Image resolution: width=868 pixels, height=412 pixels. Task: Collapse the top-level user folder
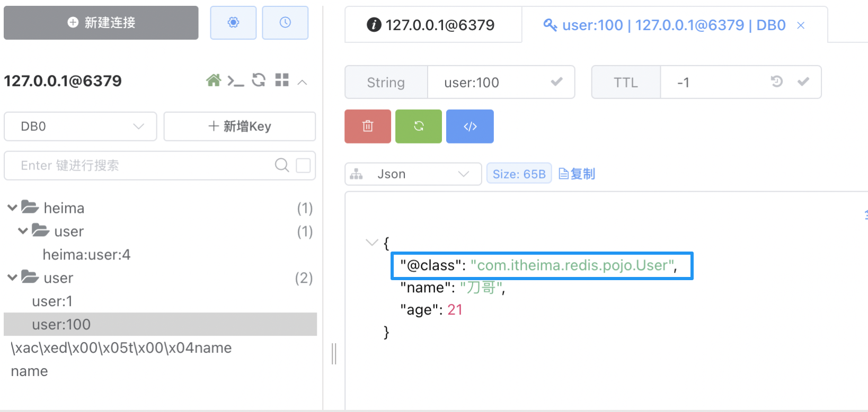pyautogui.click(x=12, y=277)
